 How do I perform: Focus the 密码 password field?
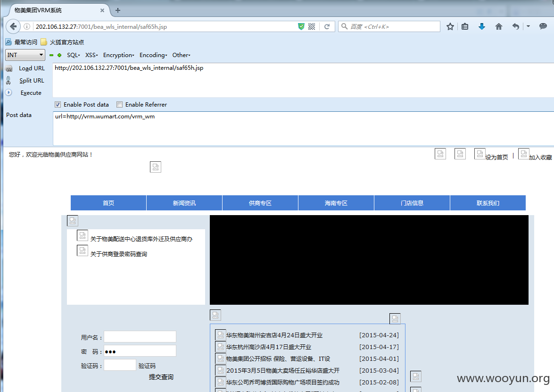click(x=140, y=351)
